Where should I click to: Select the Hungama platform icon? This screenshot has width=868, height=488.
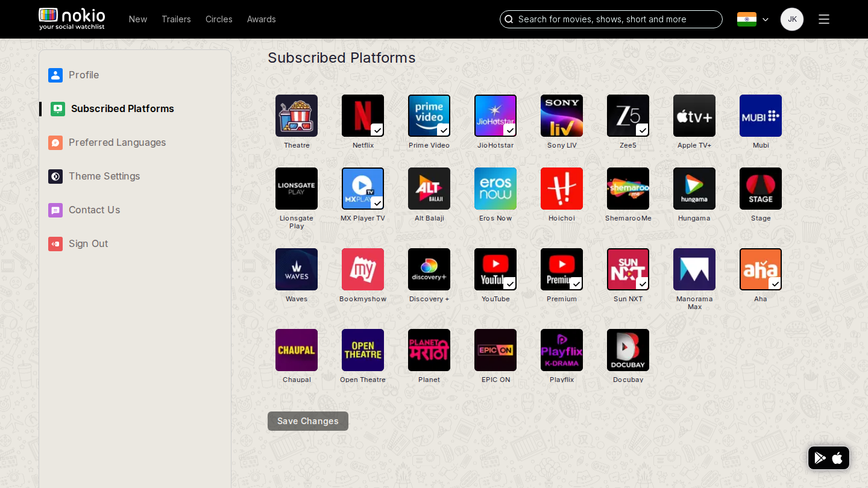coord(694,189)
